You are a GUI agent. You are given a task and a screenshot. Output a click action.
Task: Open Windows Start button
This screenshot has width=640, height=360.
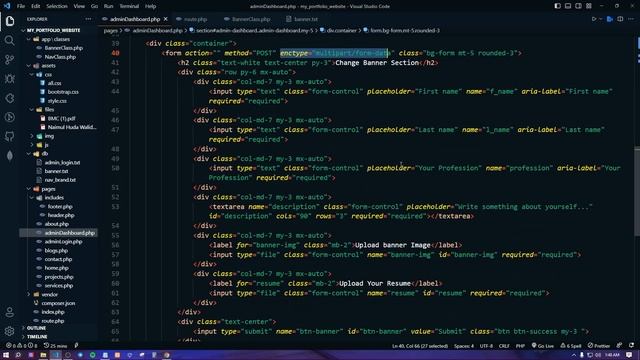6,355
